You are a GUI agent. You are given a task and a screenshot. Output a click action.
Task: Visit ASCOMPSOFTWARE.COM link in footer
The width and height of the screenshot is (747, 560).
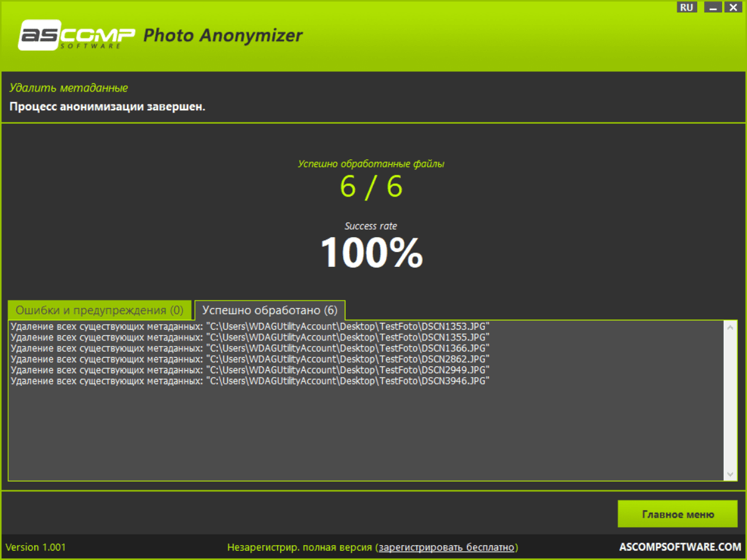click(x=680, y=548)
